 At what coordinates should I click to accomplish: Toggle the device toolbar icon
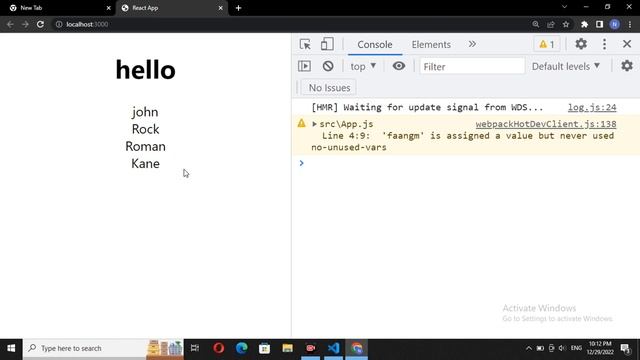(327, 44)
